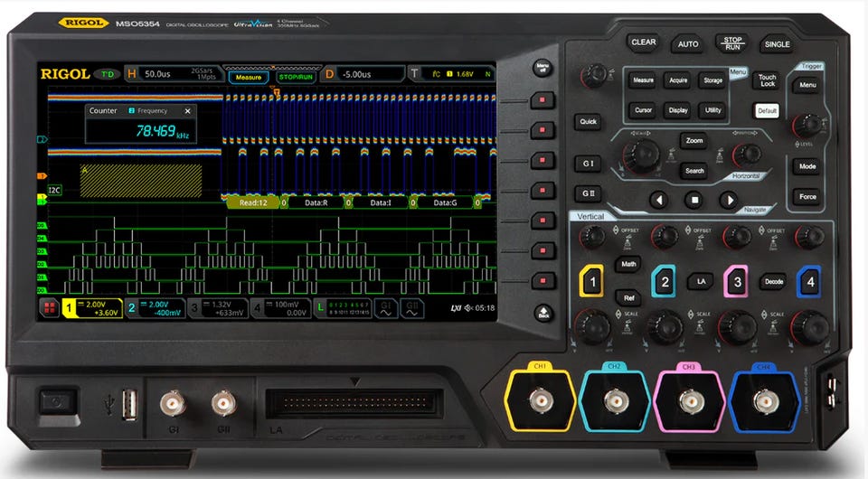Tap the T'D trigger status badge
Image resolution: width=868 pixels, height=479 pixels.
coord(108,74)
